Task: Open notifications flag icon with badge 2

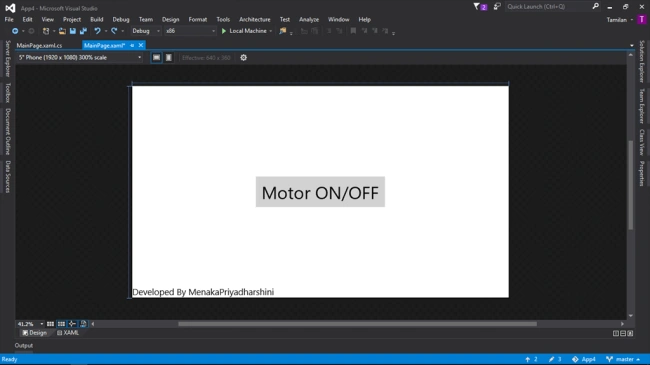Action: [480, 7]
